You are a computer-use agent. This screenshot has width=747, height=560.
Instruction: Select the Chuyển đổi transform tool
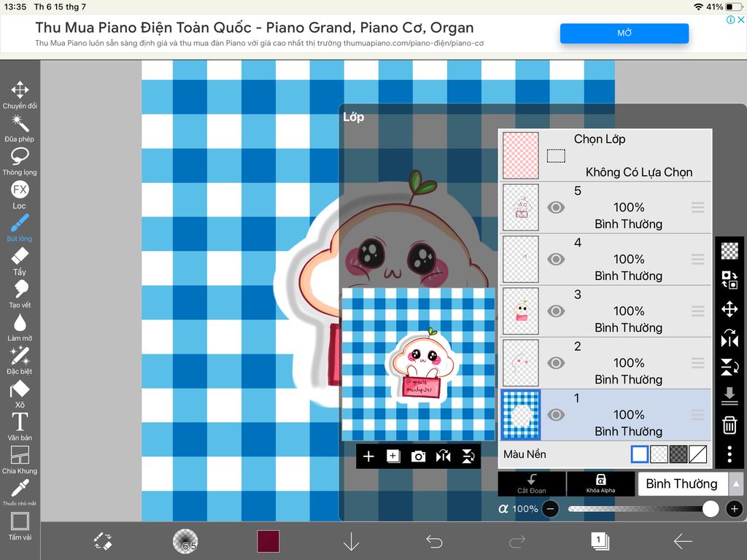pyautogui.click(x=20, y=95)
